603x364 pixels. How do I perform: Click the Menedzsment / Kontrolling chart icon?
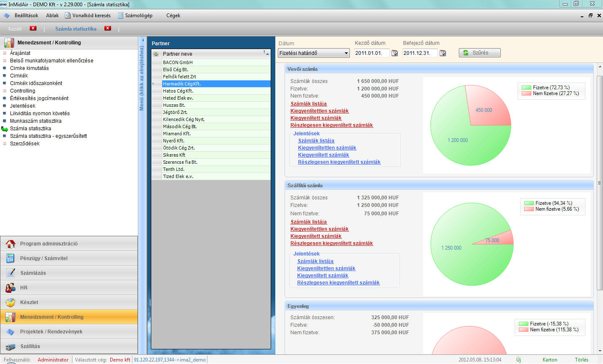[10, 317]
